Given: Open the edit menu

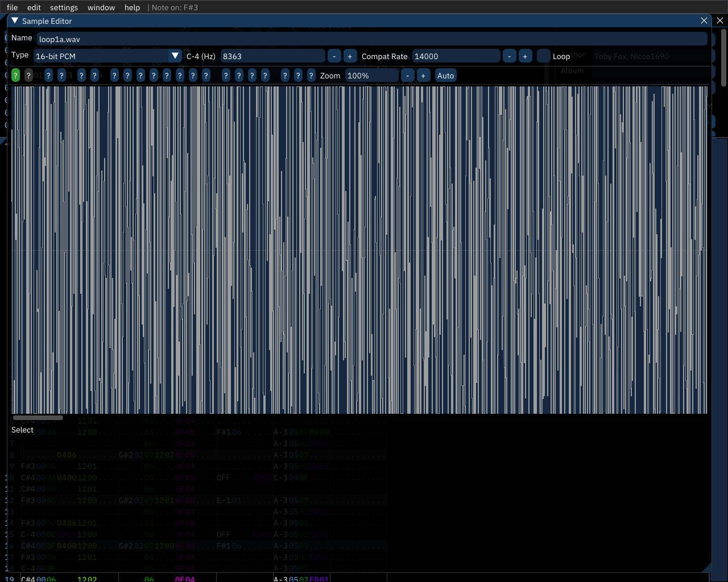Looking at the screenshot, I should pyautogui.click(x=34, y=7).
